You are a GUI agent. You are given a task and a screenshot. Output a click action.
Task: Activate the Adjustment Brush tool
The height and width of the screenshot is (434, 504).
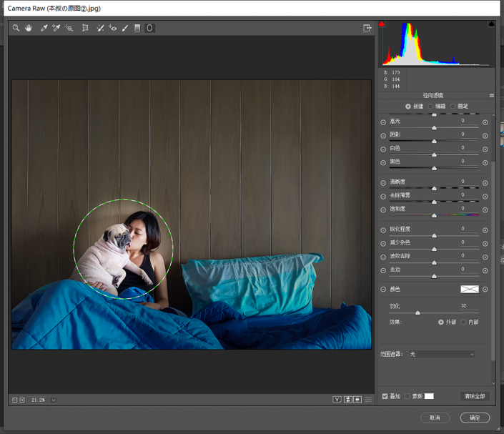(x=125, y=28)
